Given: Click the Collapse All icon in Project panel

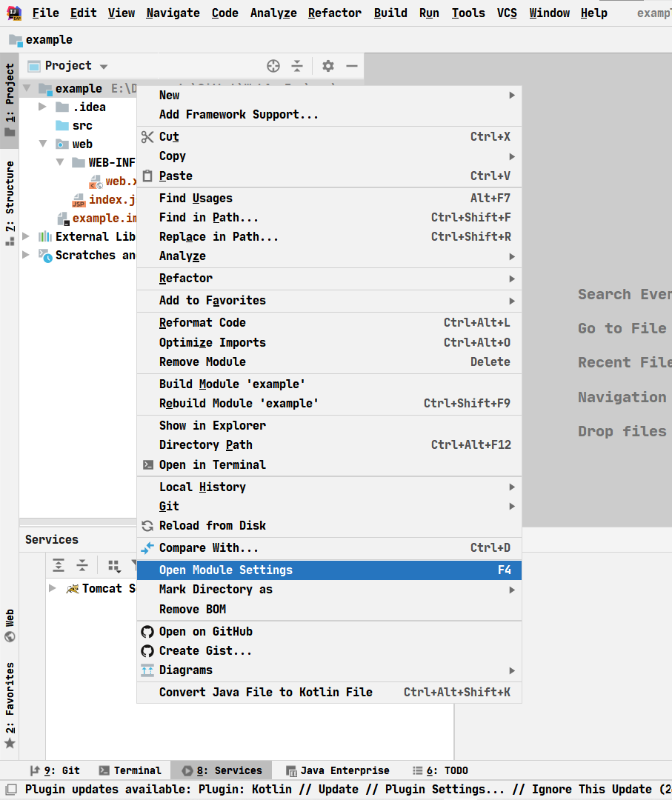Looking at the screenshot, I should pos(297,66).
